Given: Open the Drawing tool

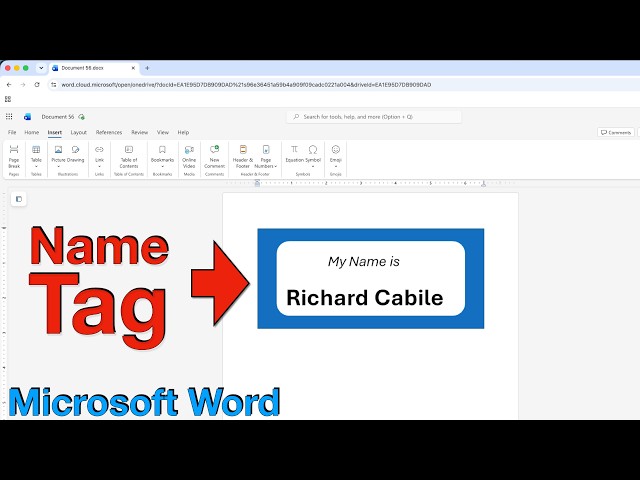Looking at the screenshot, I should pyautogui.click(x=76, y=153).
